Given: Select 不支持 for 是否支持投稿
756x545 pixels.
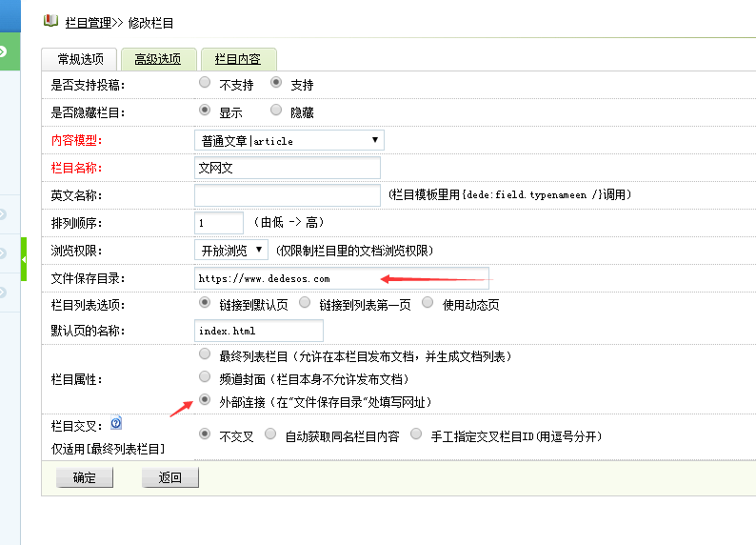Looking at the screenshot, I should pyautogui.click(x=205, y=83).
